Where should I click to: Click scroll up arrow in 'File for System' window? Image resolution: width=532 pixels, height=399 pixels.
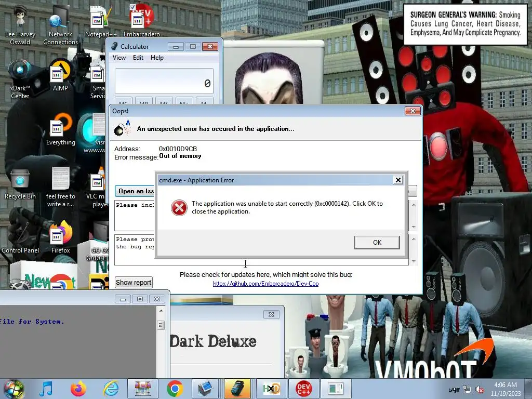click(161, 311)
